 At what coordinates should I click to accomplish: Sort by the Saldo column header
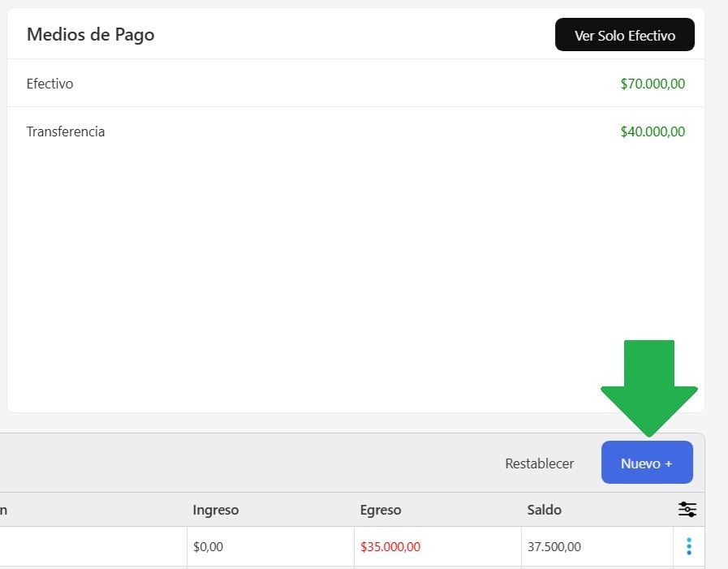pyautogui.click(x=544, y=510)
